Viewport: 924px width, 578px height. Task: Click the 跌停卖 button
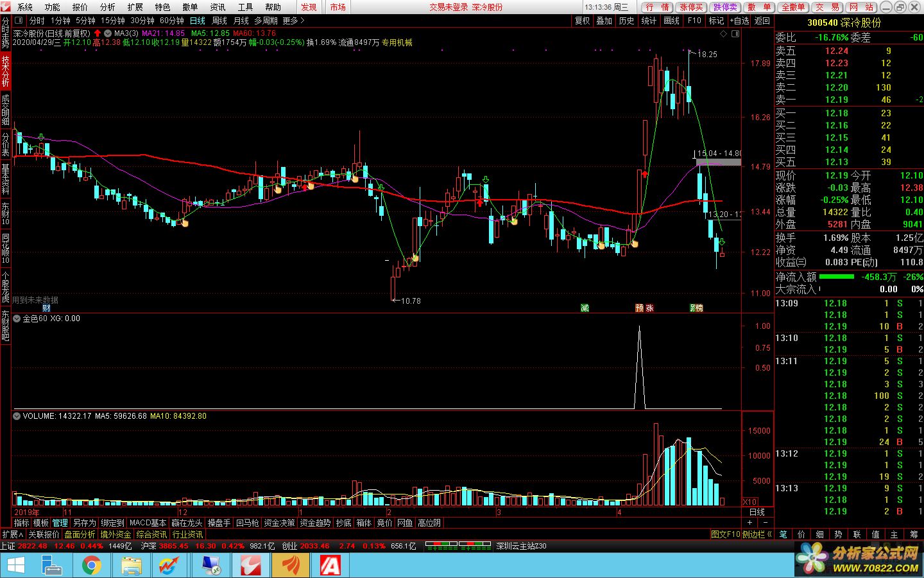pyautogui.click(x=725, y=7)
